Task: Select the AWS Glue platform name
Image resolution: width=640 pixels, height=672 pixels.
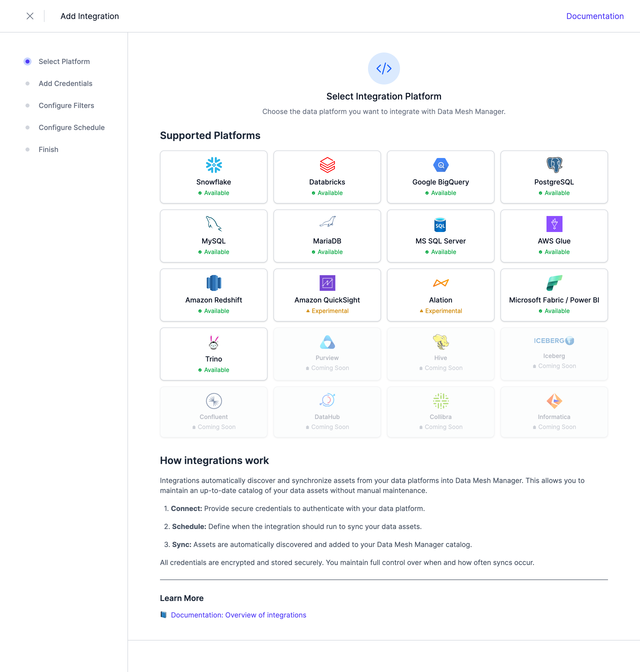Action: (554, 241)
